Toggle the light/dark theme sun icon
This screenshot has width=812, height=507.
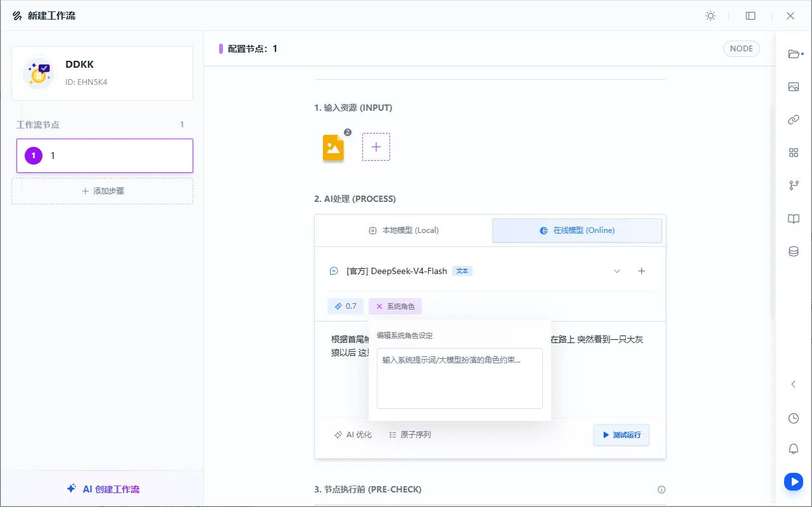tap(711, 16)
